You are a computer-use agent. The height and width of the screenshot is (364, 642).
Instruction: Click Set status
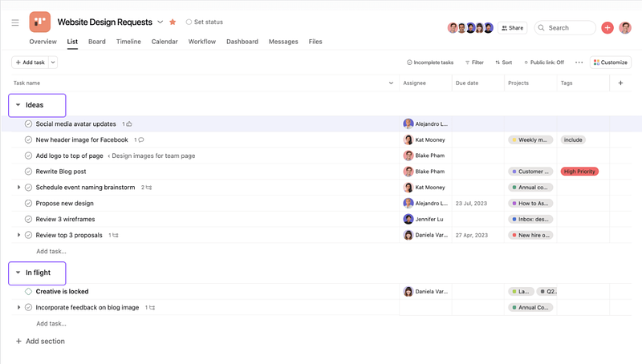205,22
